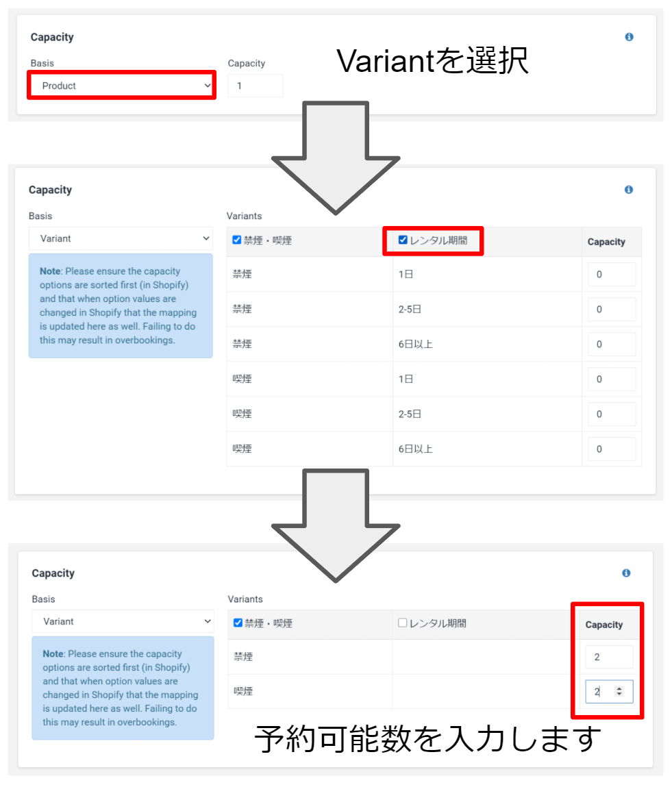Select capacity field for 禁煙 2-5日 row

611,309
